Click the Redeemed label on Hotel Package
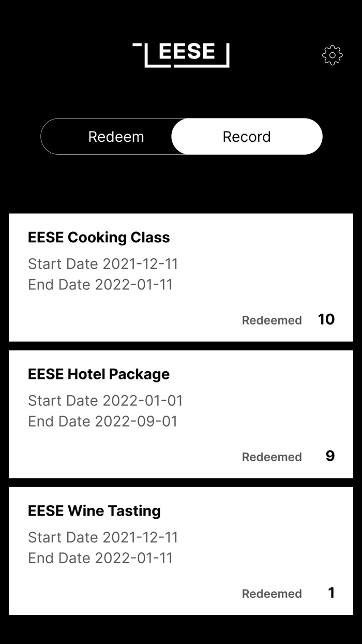Screen dimensions: 362x644 pos(271,457)
